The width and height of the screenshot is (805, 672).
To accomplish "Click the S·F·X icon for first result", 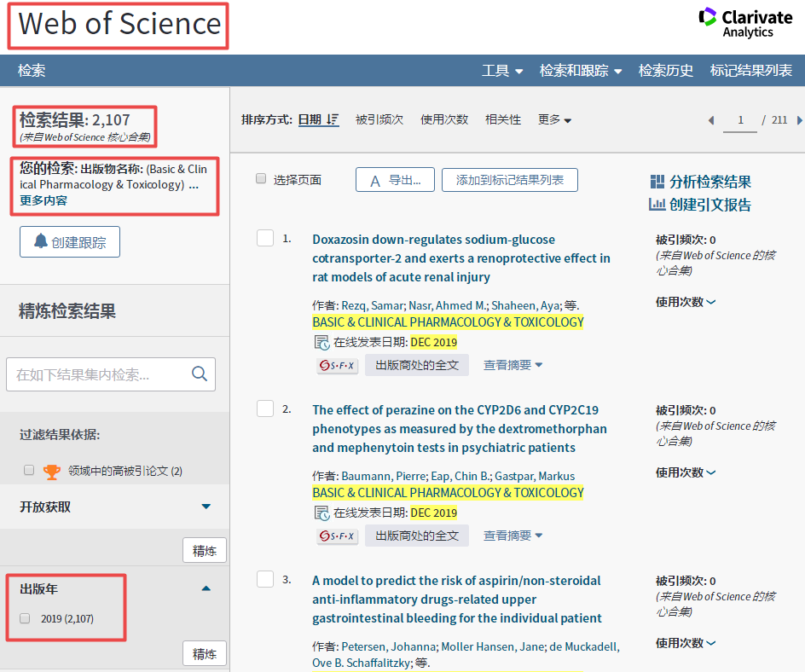I will coord(338,365).
